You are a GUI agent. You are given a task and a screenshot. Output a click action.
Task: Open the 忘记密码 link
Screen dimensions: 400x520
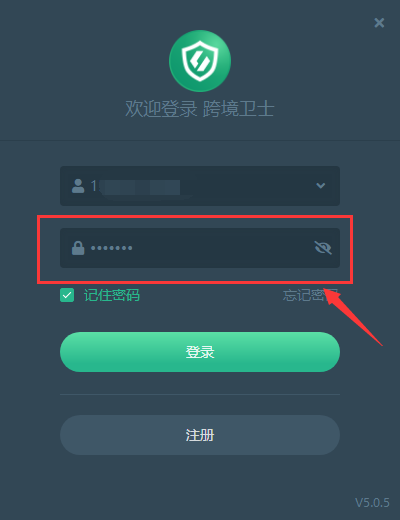coord(310,295)
